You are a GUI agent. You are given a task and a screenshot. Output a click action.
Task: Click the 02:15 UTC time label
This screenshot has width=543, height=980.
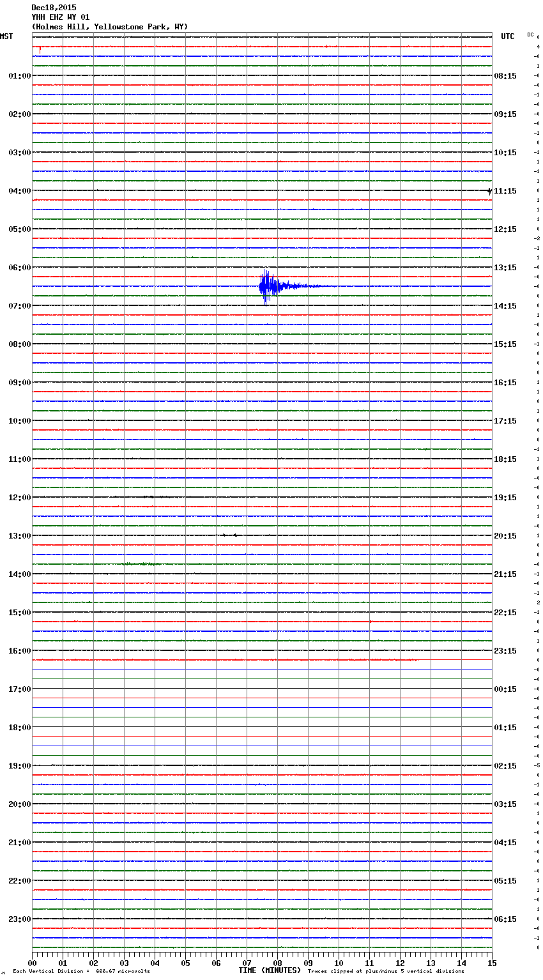point(505,766)
